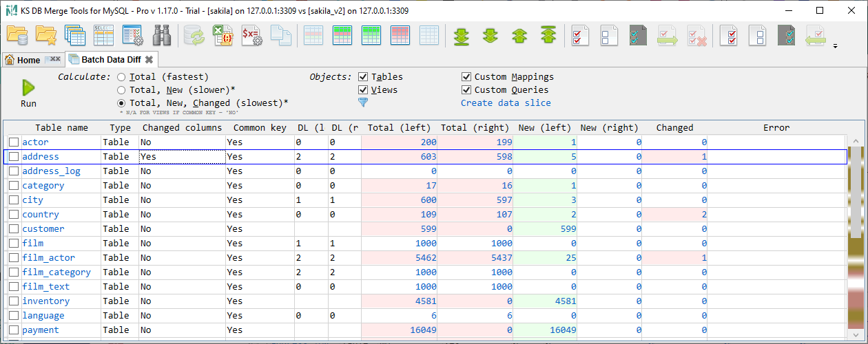Sort by the Table name column header
868x344 pixels.
coord(62,127)
